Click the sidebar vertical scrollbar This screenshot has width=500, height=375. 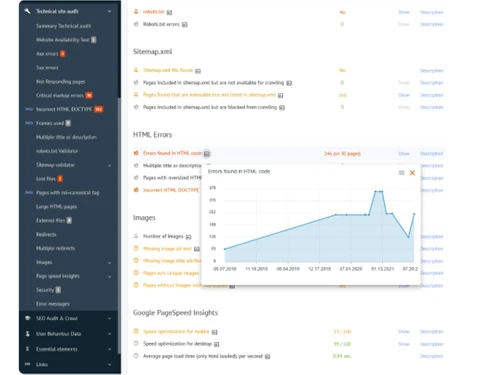[119, 226]
